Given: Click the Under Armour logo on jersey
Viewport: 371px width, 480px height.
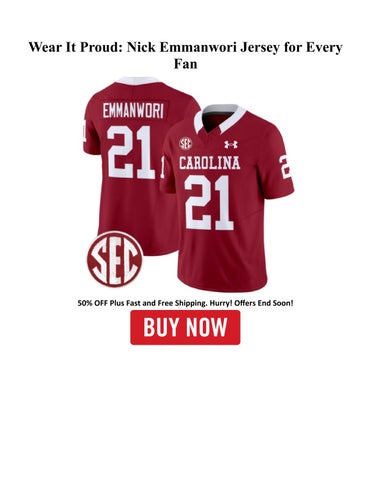Looking at the screenshot, I should [231, 144].
